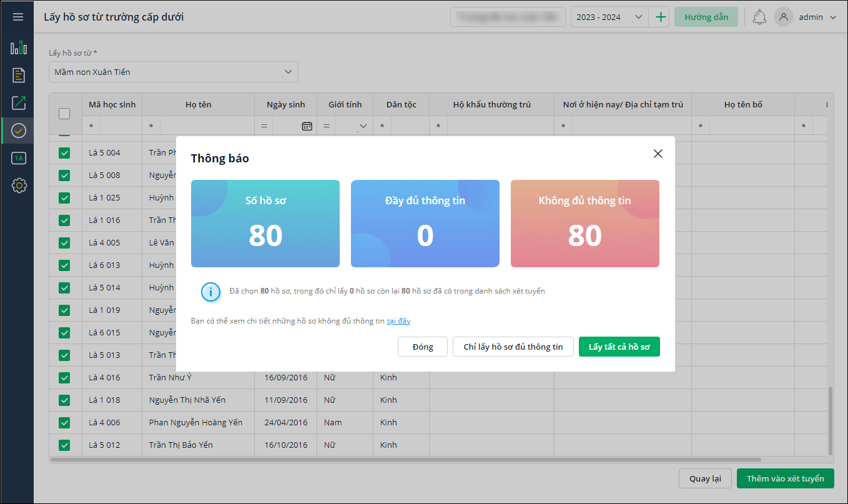848x504 pixels.
Task: Click the Họ tên filter input field
Action: point(206,126)
